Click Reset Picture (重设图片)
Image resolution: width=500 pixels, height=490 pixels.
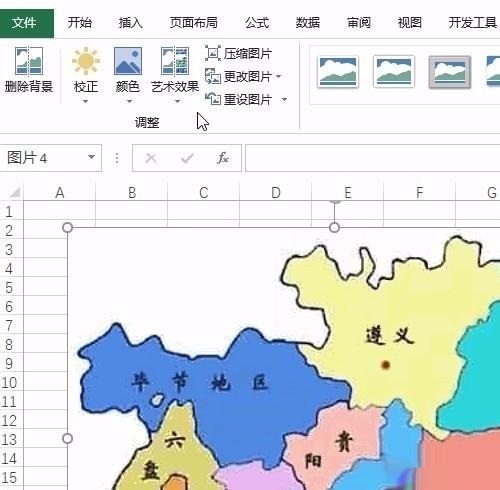coord(239,99)
